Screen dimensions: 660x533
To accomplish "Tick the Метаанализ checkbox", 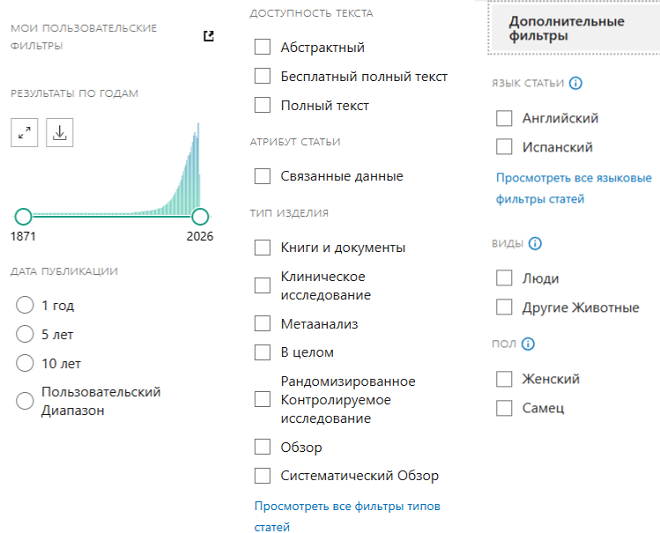I will click(263, 323).
